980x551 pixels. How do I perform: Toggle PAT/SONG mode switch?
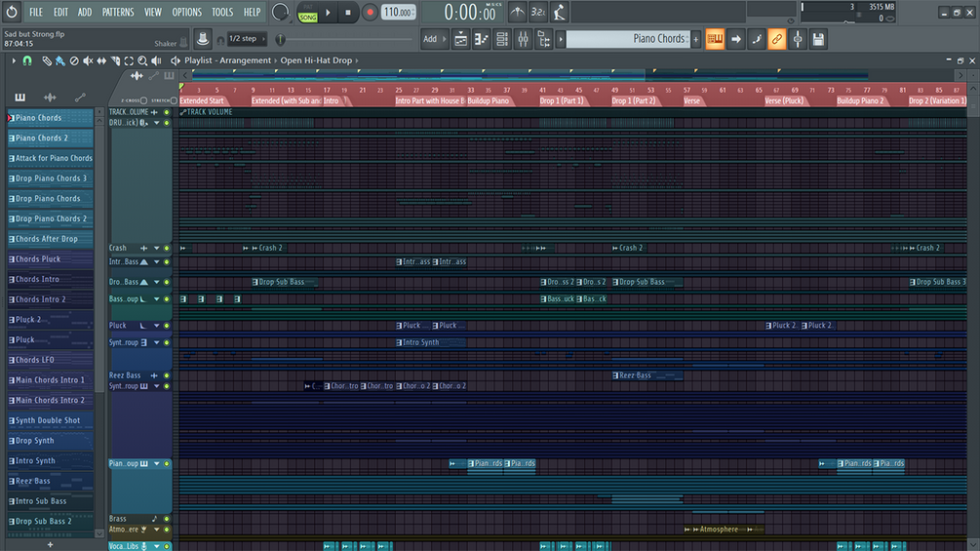tap(307, 13)
